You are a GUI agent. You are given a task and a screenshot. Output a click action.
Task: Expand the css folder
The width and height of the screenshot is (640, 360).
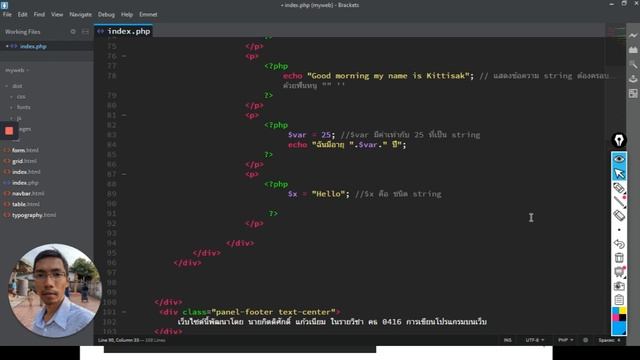11,97
